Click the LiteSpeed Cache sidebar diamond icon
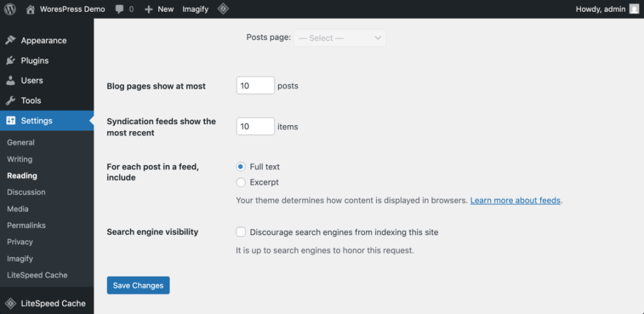 coord(10,304)
